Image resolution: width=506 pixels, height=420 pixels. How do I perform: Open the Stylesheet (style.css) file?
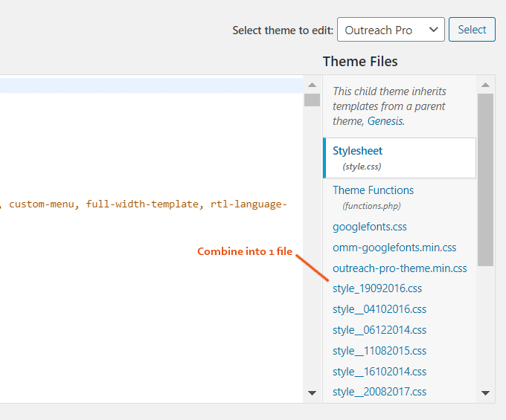tap(400, 158)
